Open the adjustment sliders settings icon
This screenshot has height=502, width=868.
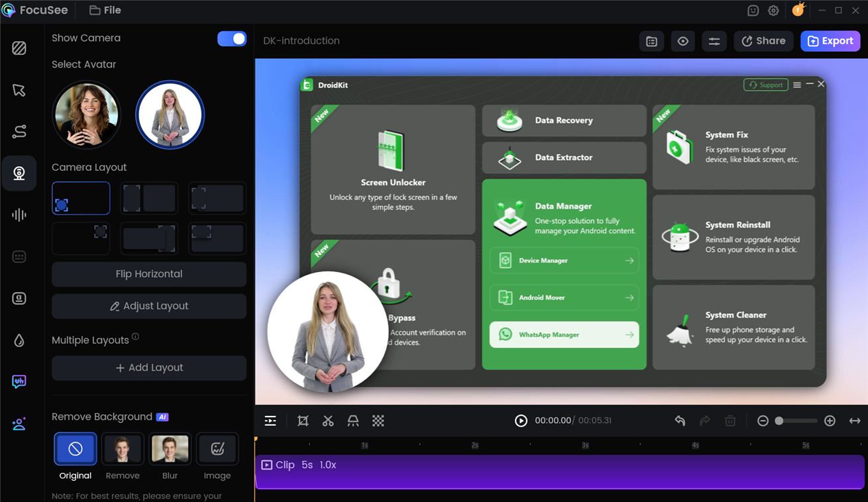714,41
